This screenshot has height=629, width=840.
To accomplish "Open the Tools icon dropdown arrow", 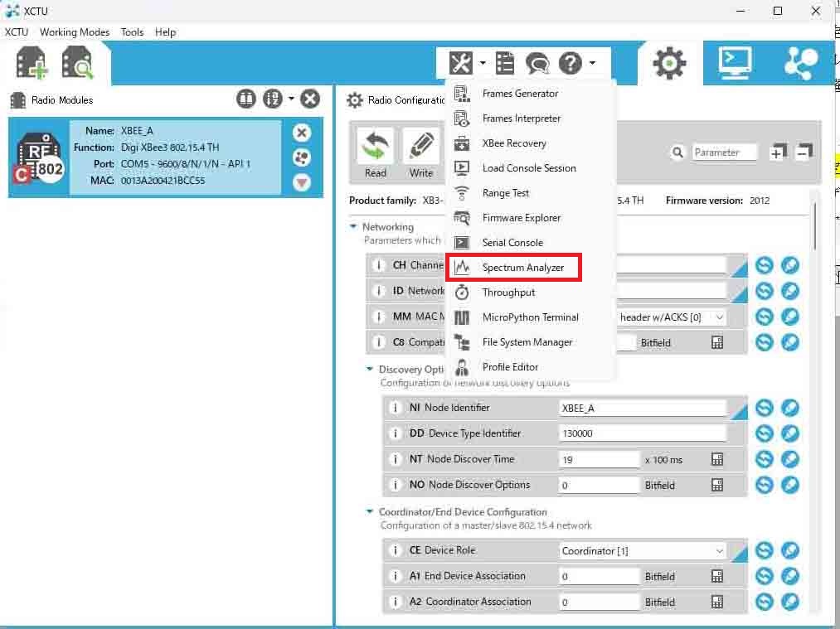I will click(x=483, y=63).
